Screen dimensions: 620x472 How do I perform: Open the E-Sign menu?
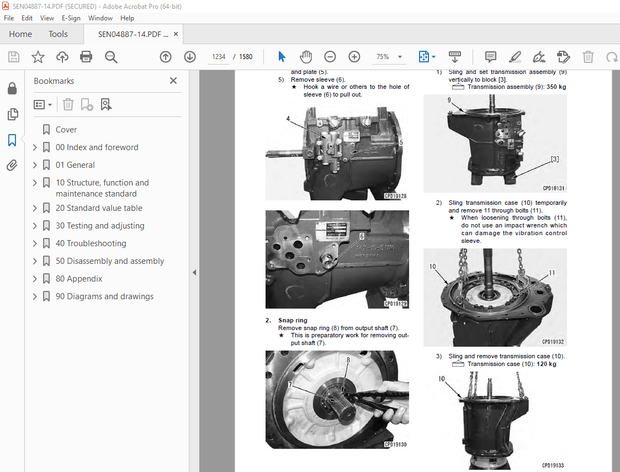71,18
